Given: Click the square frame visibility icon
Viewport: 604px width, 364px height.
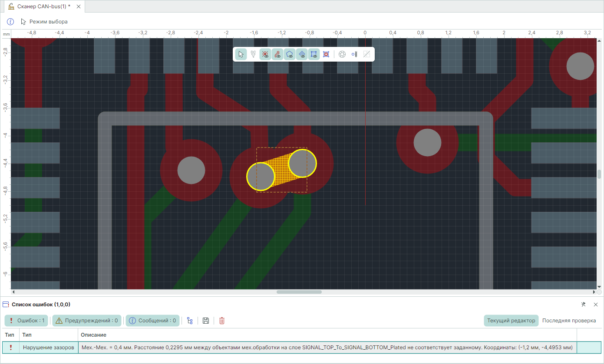Looking at the screenshot, I should [314, 54].
